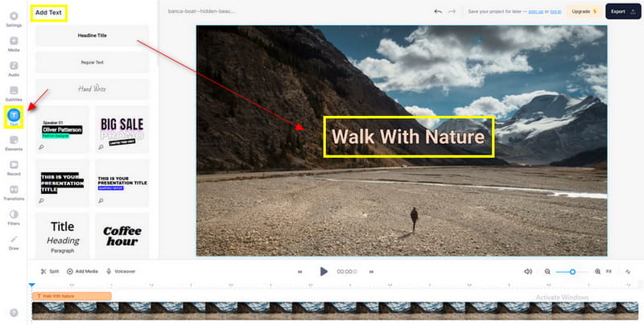
Task: Choose the black-highlighted presentation title template
Action: (63, 183)
